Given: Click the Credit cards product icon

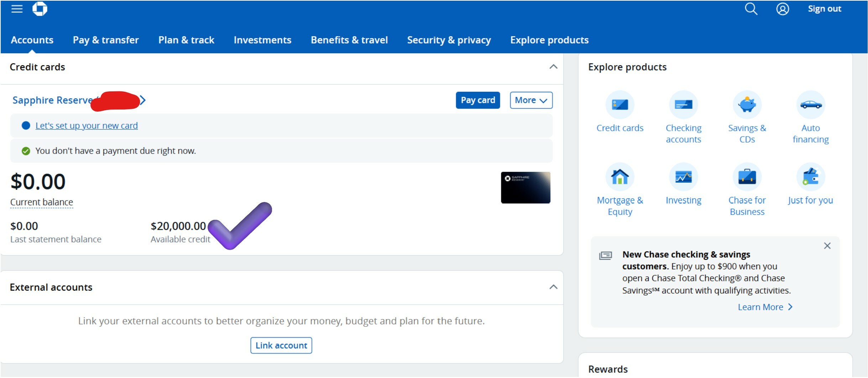Looking at the screenshot, I should (620, 105).
